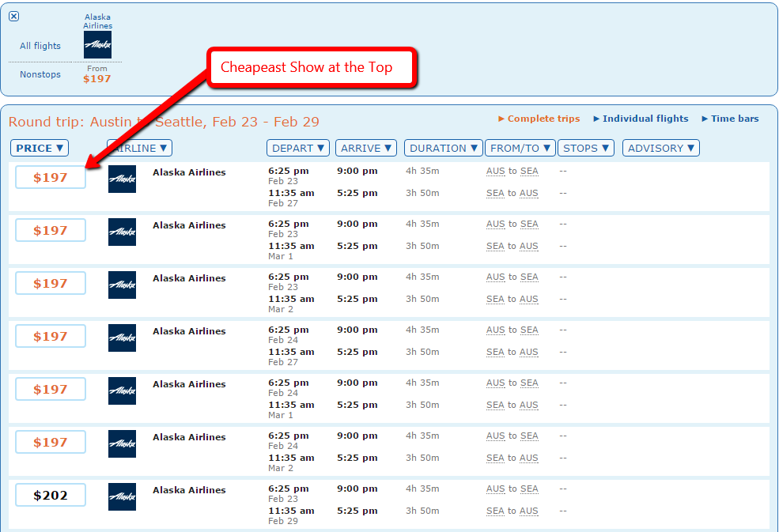Open the DURATION sort dropdown
Image resolution: width=779 pixels, height=532 pixels.
pyautogui.click(x=443, y=148)
